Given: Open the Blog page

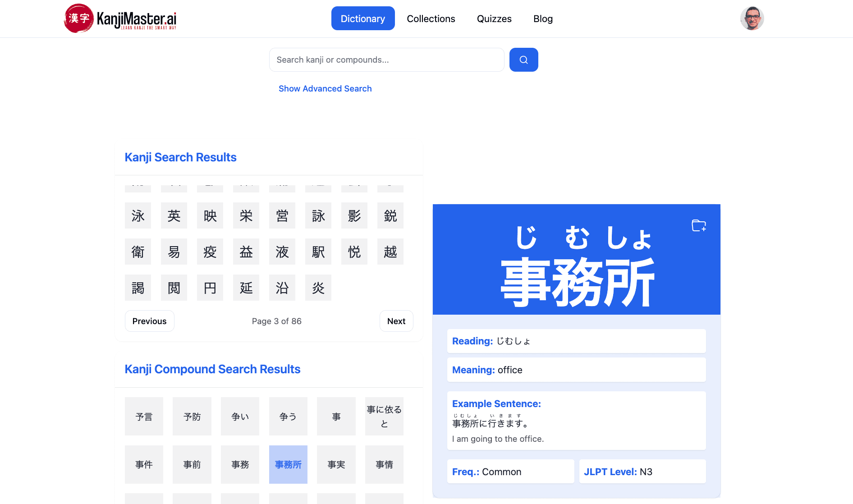Looking at the screenshot, I should [543, 18].
